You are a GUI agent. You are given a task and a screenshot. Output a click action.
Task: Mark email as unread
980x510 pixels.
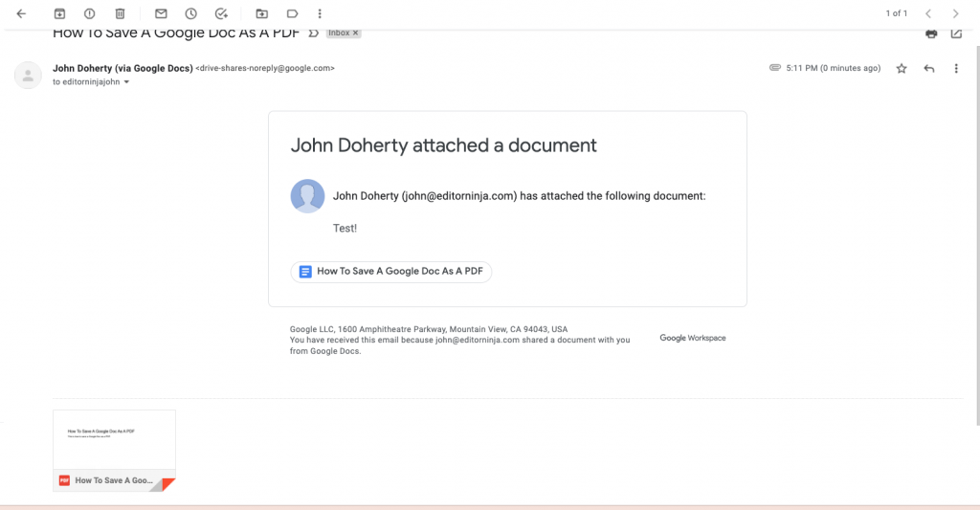161,13
